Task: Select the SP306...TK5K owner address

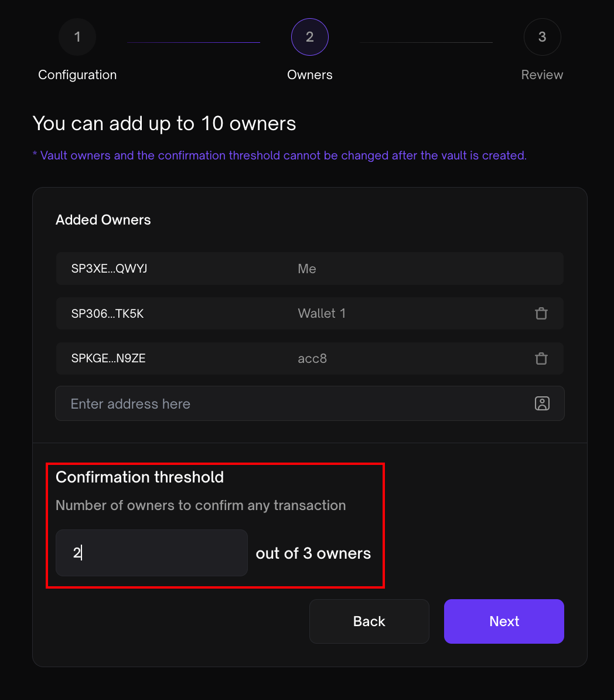Action: point(107,314)
